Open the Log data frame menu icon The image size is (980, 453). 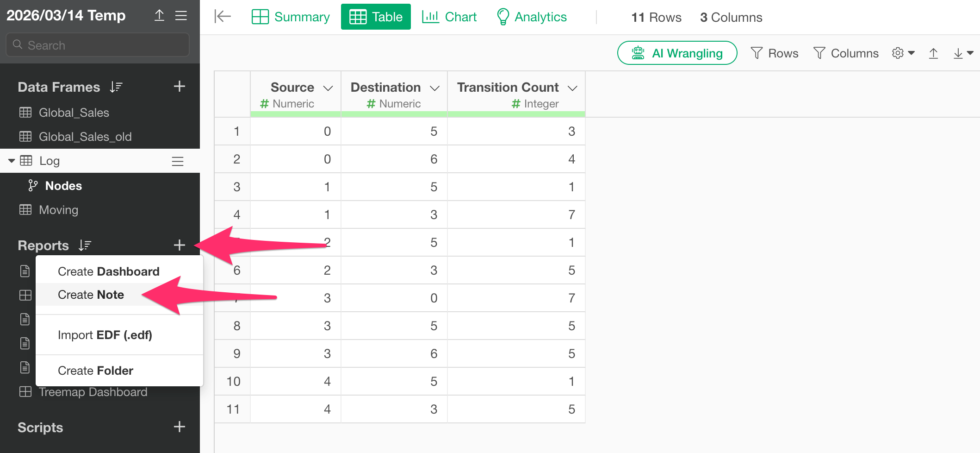pyautogui.click(x=178, y=161)
